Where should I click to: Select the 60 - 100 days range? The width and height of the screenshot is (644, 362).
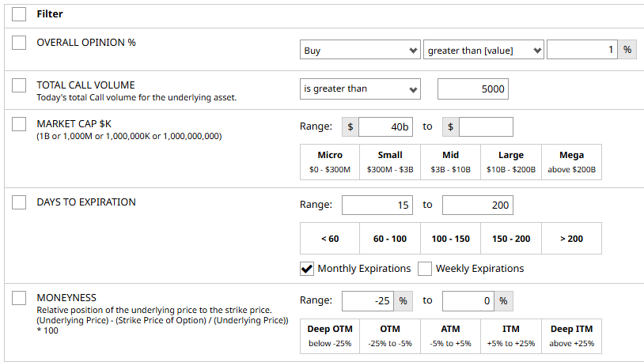[390, 239]
